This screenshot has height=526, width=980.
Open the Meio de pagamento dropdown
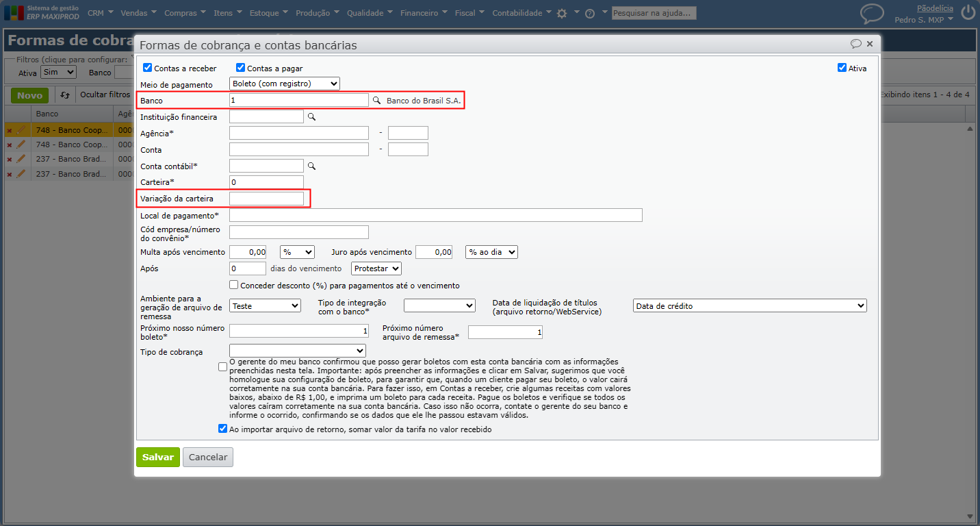point(285,84)
